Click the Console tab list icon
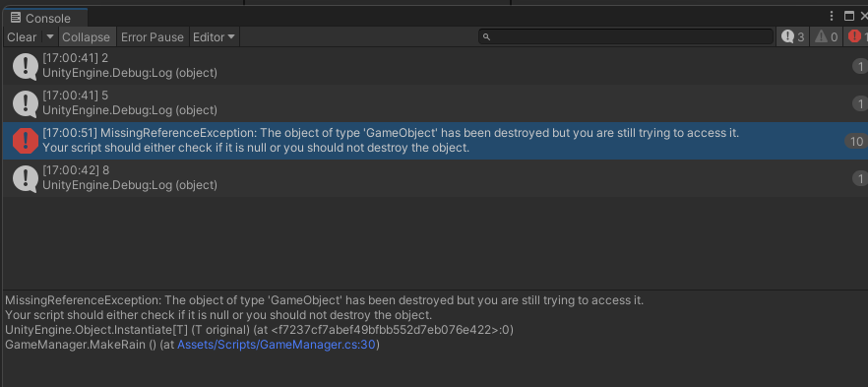Screen dimensions: 868x387 16,18
